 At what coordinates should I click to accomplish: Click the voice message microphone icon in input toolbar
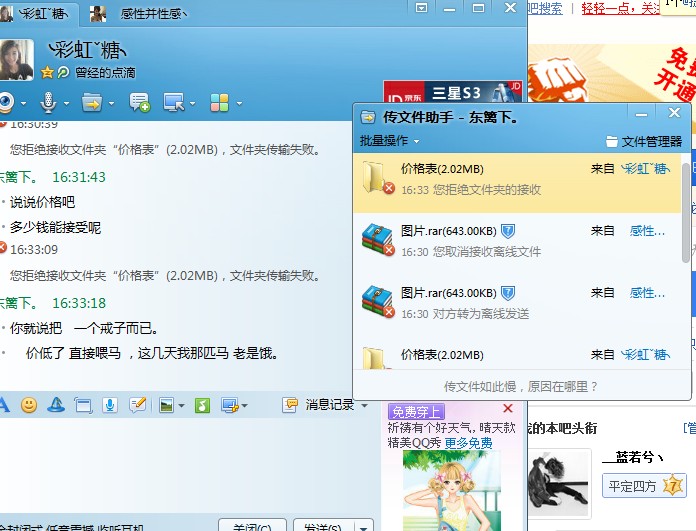pyautogui.click(x=110, y=405)
